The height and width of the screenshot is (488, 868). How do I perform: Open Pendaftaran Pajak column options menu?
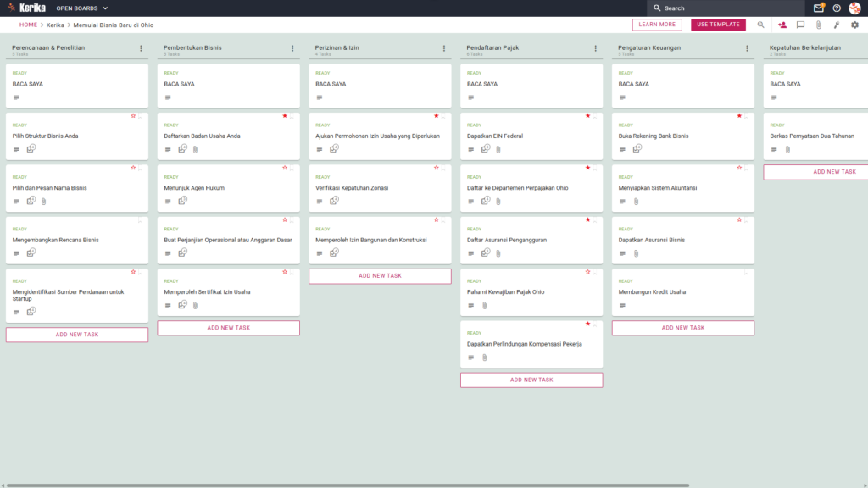(x=595, y=48)
